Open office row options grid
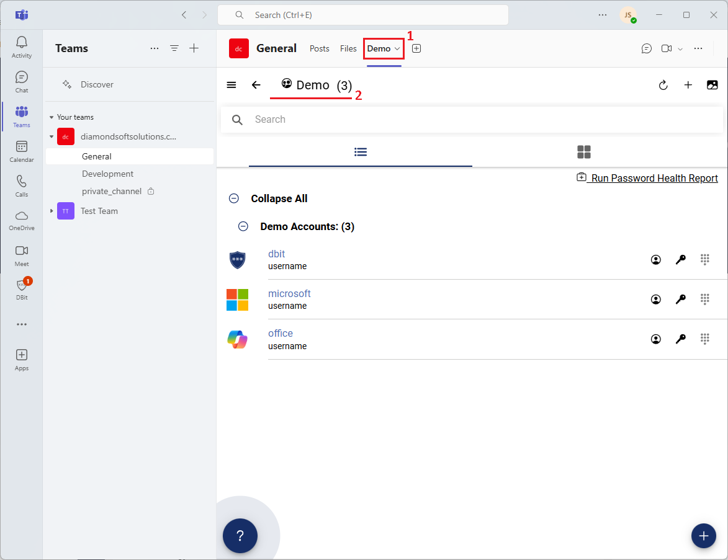Screen dimensions: 728x560 pyautogui.click(x=705, y=339)
